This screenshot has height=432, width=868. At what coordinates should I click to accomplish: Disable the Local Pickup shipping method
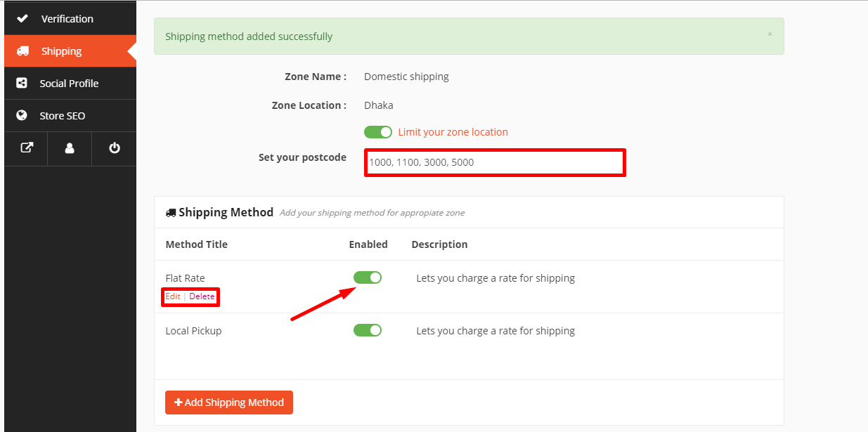(x=368, y=330)
